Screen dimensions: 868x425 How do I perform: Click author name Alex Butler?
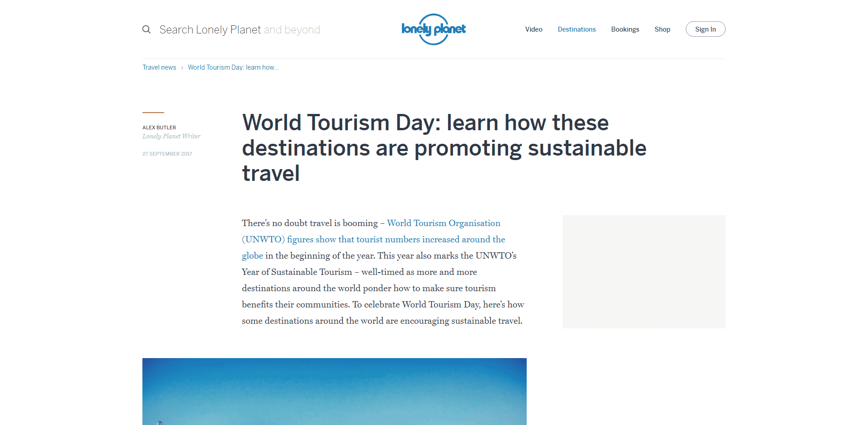(x=159, y=127)
